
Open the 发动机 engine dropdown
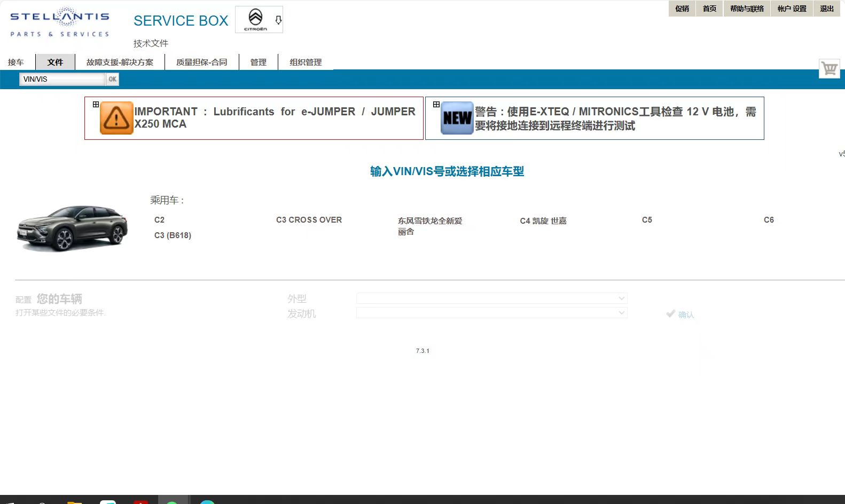point(491,313)
